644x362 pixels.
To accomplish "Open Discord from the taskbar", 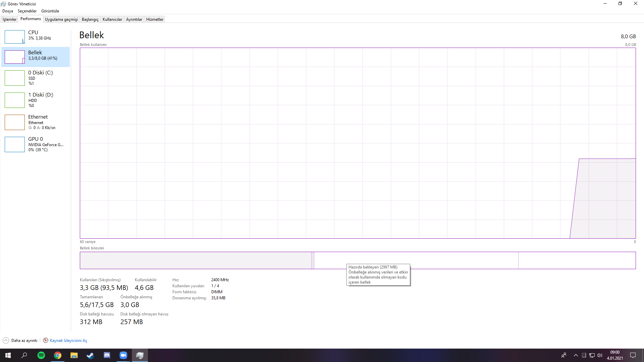I will tap(107, 355).
